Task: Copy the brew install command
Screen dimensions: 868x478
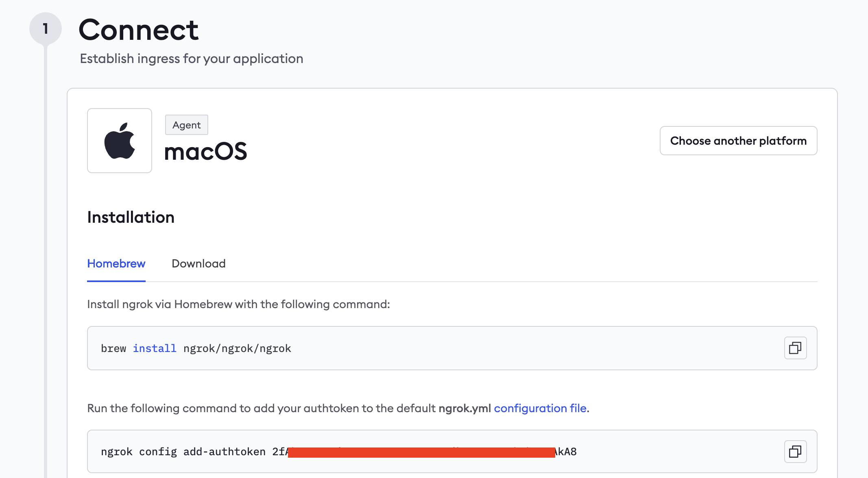Action: pyautogui.click(x=795, y=348)
